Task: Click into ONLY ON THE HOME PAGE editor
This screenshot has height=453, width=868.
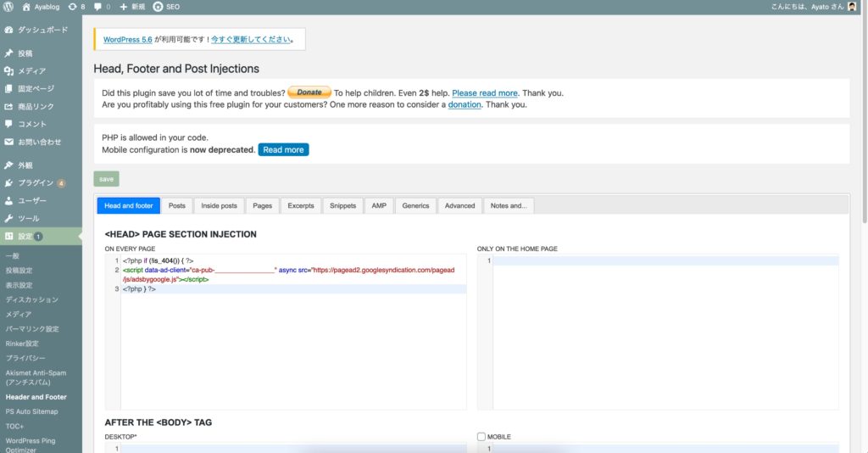Action: tap(658, 333)
